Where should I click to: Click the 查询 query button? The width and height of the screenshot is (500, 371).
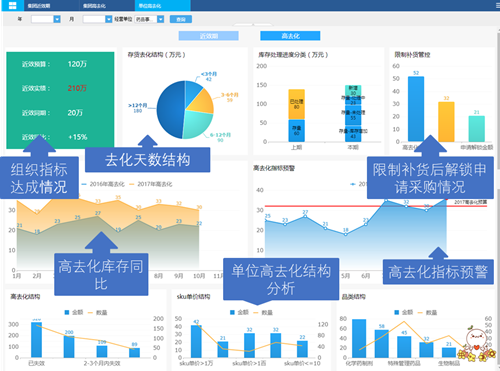(x=181, y=19)
